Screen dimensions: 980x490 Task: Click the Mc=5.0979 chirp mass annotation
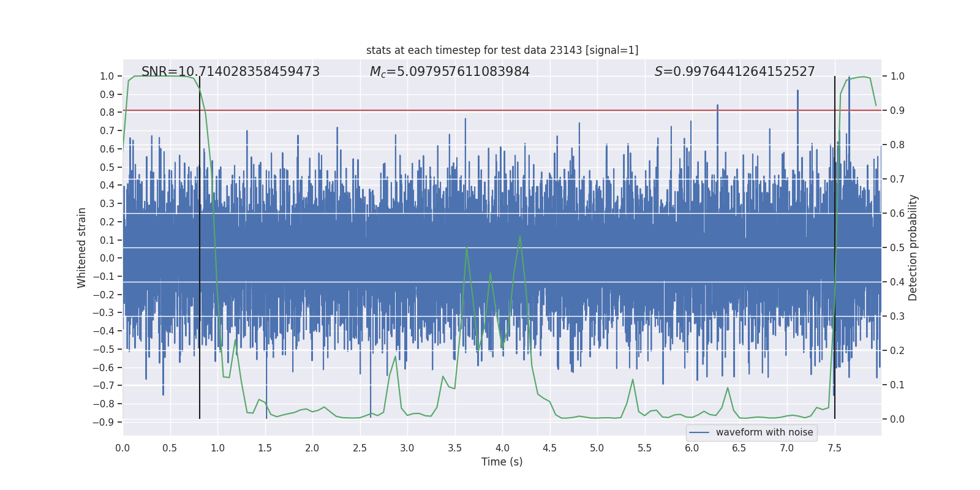(450, 72)
